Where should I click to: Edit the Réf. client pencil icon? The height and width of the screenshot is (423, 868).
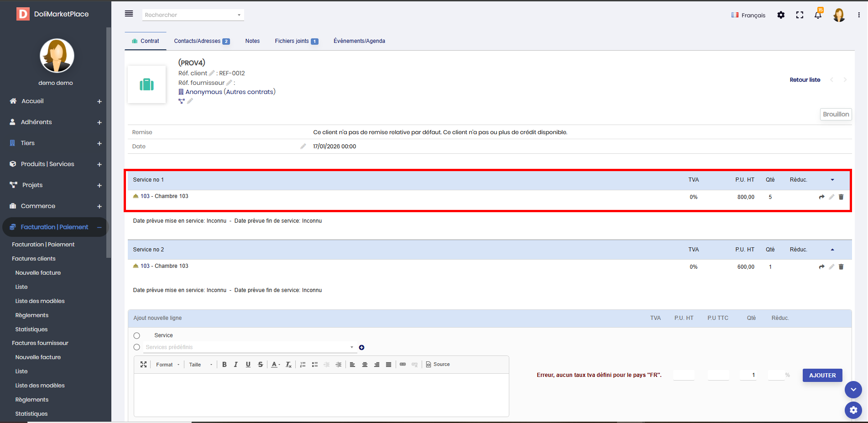point(212,73)
